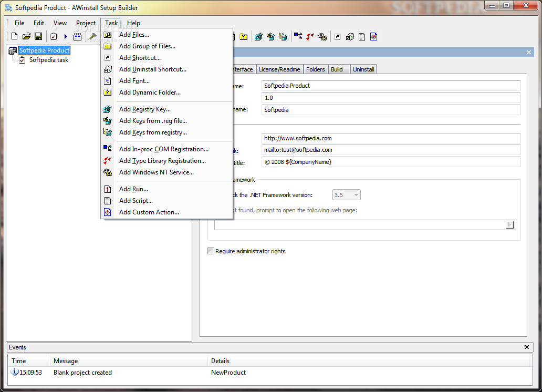Choose Add Run from Task menu
The height and width of the screenshot is (392, 542).
pyautogui.click(x=167, y=189)
